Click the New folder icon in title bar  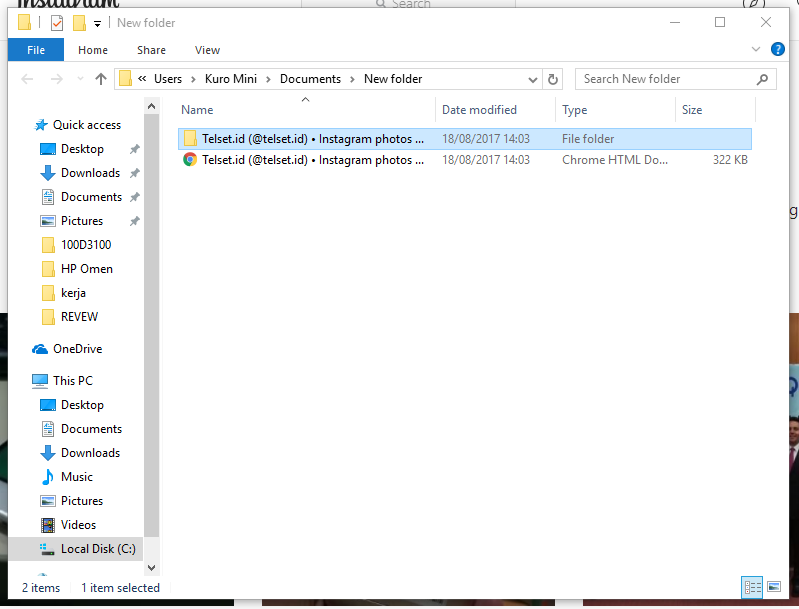pyautogui.click(x=79, y=22)
